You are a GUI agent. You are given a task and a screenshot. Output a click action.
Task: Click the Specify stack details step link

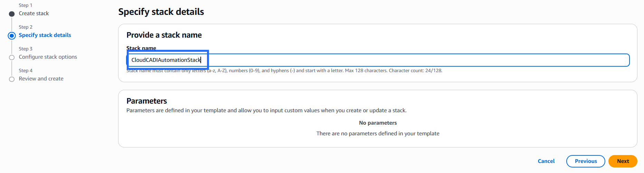[x=45, y=35]
